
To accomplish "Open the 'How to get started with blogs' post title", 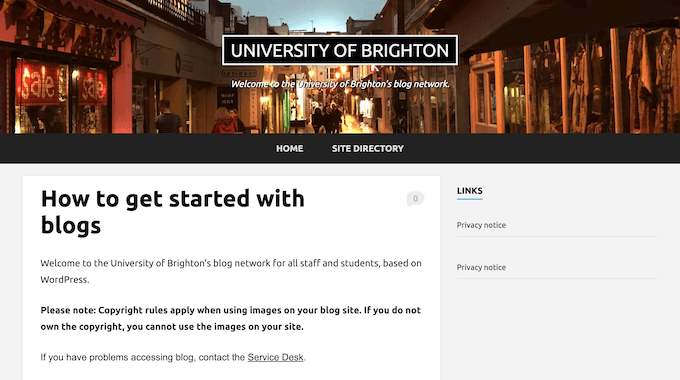I will click(x=173, y=212).
